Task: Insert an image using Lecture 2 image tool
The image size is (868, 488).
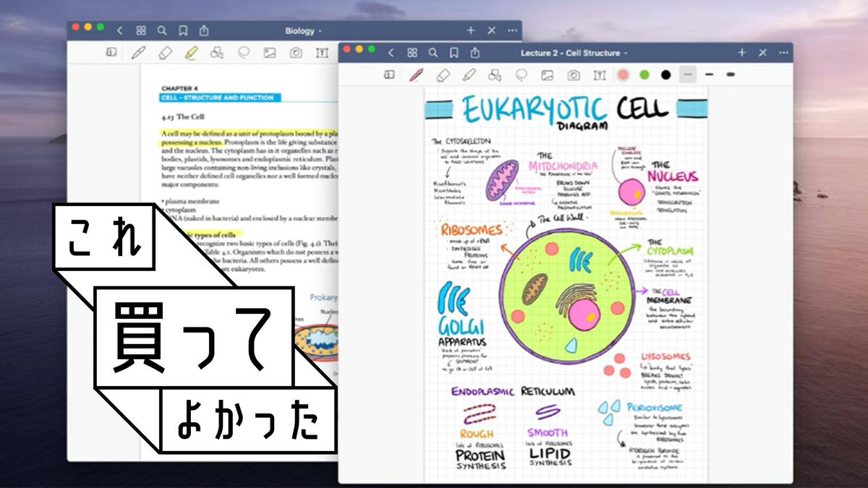Action: tap(548, 74)
